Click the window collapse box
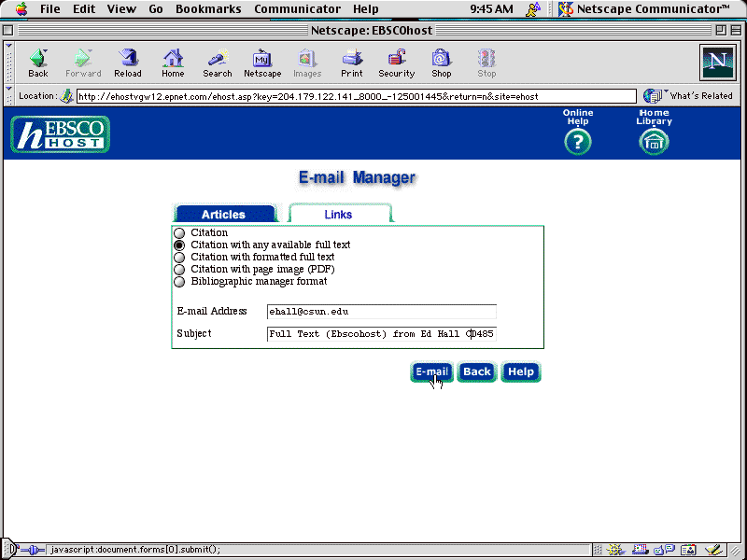747x560 pixels. tap(736, 31)
